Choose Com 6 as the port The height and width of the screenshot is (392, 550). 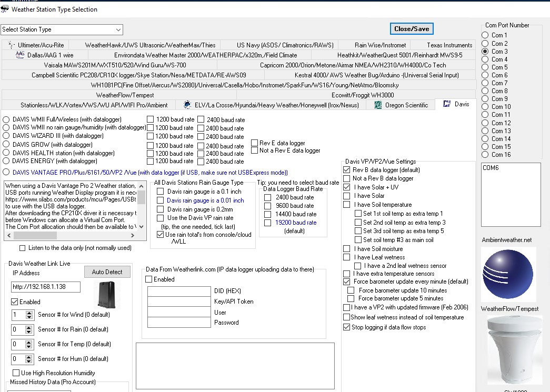click(485, 75)
